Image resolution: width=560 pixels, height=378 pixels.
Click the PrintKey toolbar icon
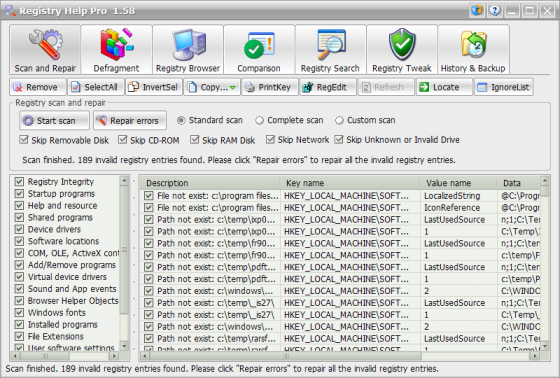(250, 87)
